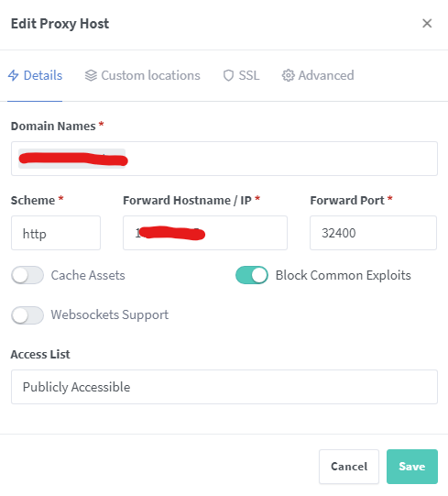Enable the Cache Assets toggle

click(x=27, y=275)
